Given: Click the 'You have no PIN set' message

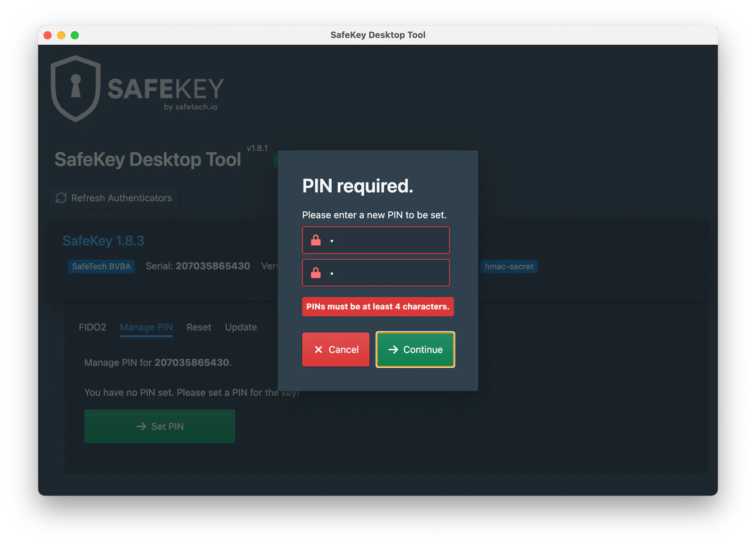Looking at the screenshot, I should pos(192,392).
